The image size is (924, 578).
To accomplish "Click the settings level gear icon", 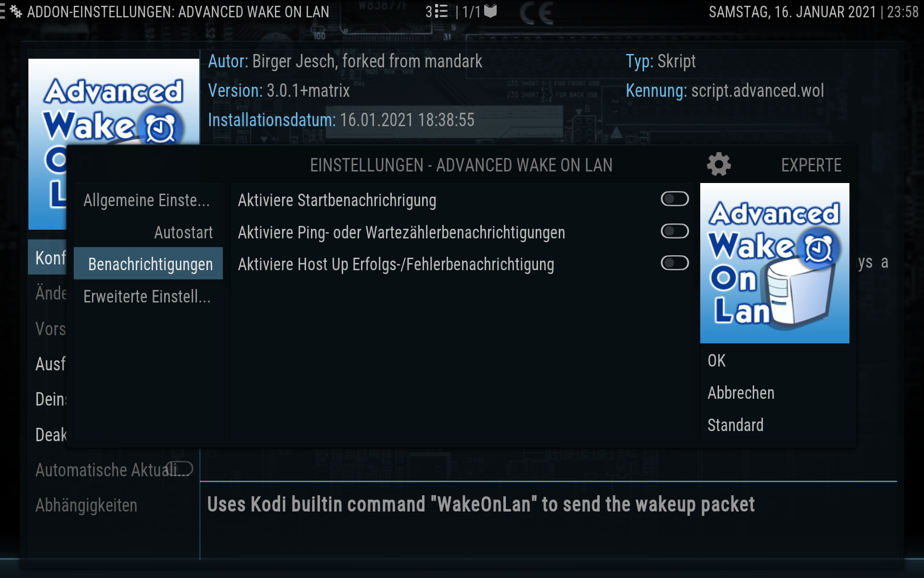I will (719, 165).
